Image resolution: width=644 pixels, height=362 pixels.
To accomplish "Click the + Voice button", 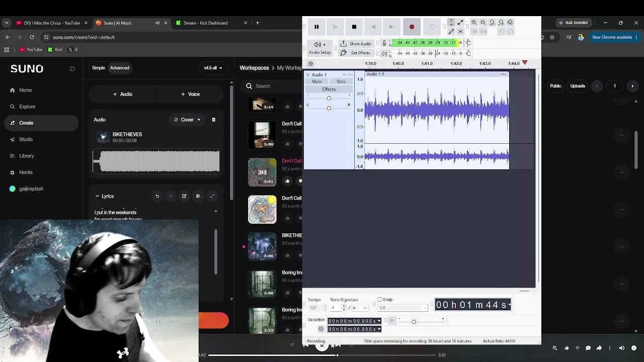I will pos(191,94).
